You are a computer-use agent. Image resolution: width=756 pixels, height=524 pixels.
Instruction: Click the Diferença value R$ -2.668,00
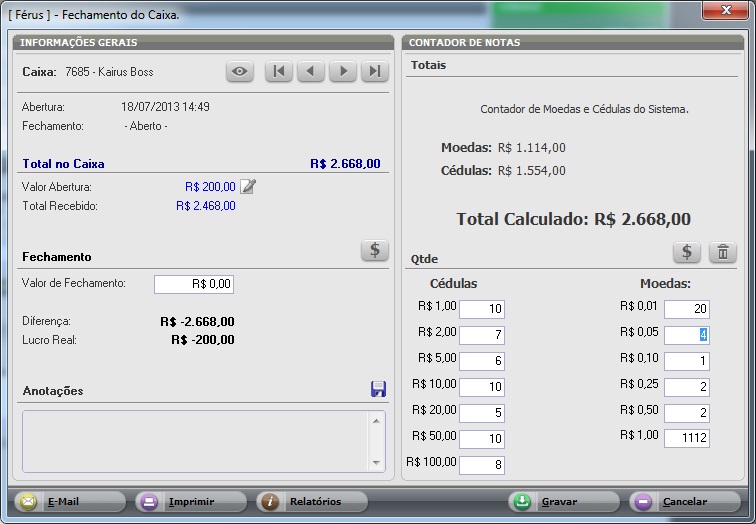click(198, 322)
